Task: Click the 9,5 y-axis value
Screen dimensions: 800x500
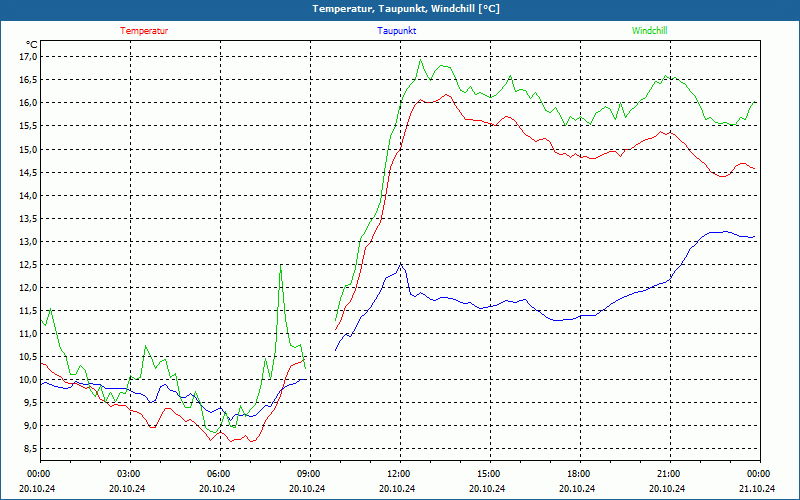Action: pos(31,403)
